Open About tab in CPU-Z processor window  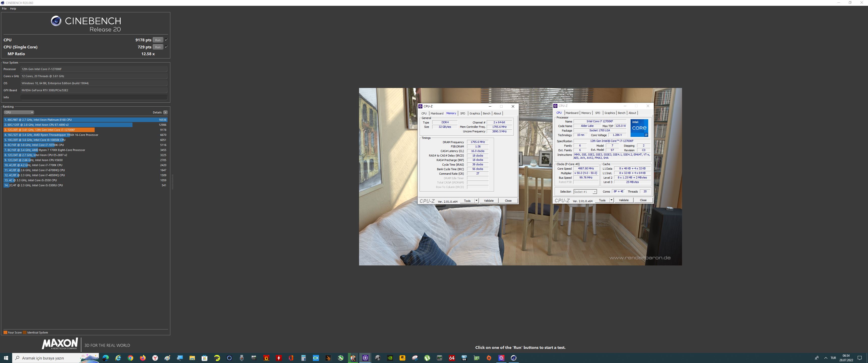pyautogui.click(x=632, y=113)
